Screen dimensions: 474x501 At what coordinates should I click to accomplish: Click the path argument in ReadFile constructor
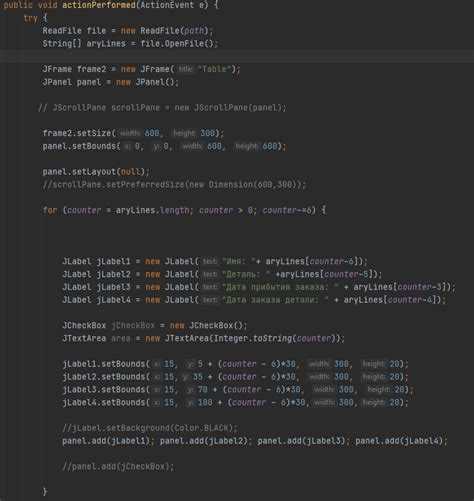(194, 31)
